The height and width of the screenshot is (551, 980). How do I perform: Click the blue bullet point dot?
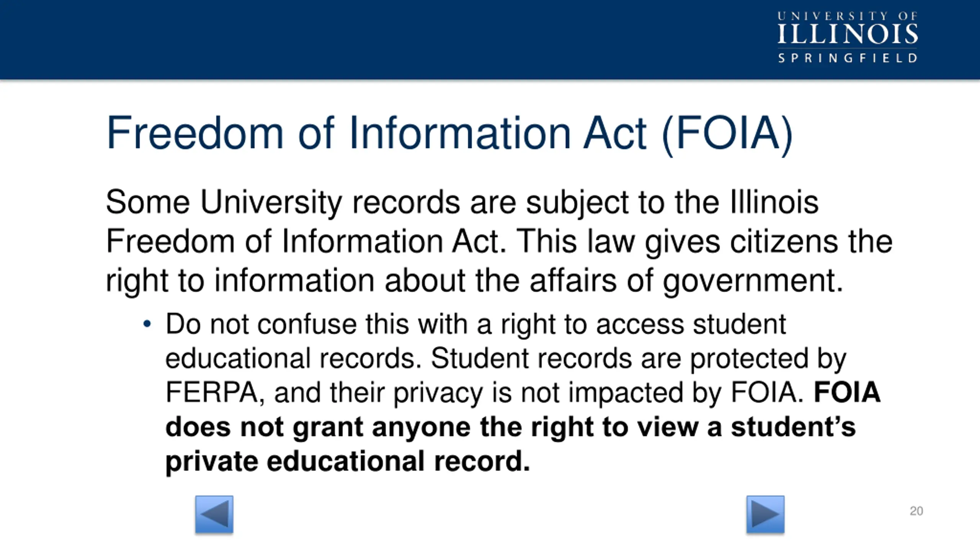[x=147, y=324]
